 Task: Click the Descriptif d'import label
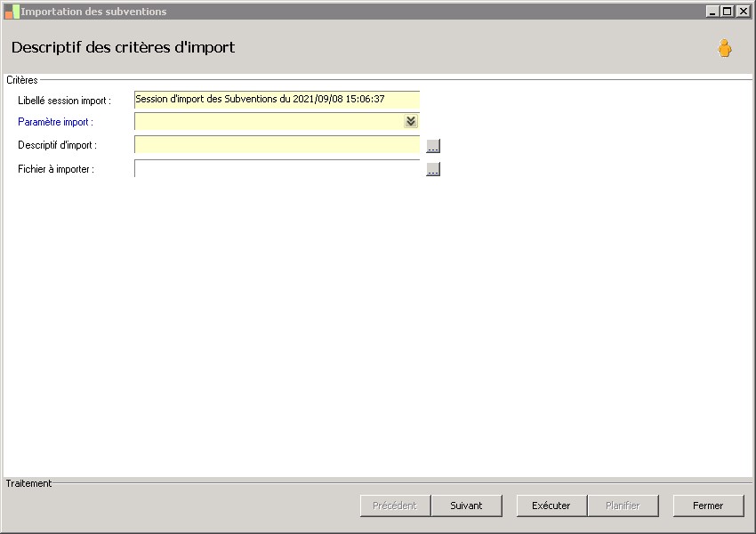pyautogui.click(x=58, y=145)
